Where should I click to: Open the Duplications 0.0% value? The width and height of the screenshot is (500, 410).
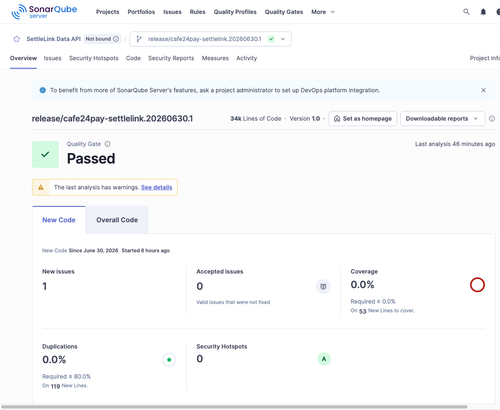coord(54,360)
